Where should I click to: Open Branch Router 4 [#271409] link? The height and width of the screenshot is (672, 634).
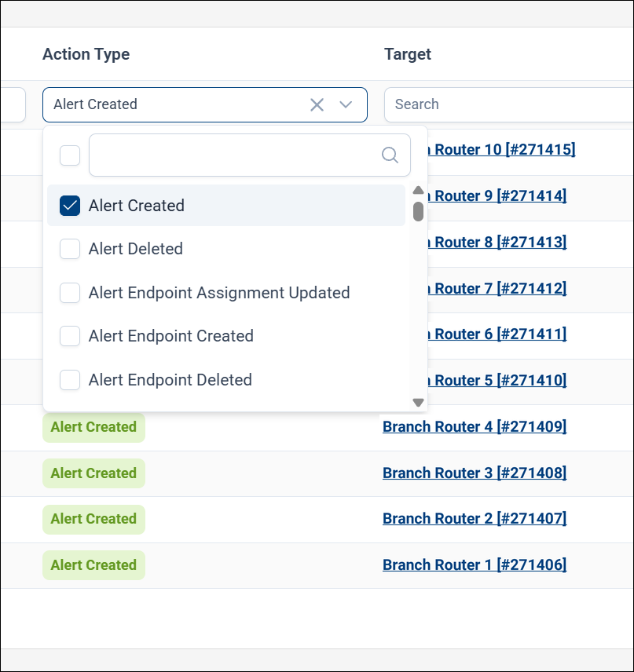475,427
